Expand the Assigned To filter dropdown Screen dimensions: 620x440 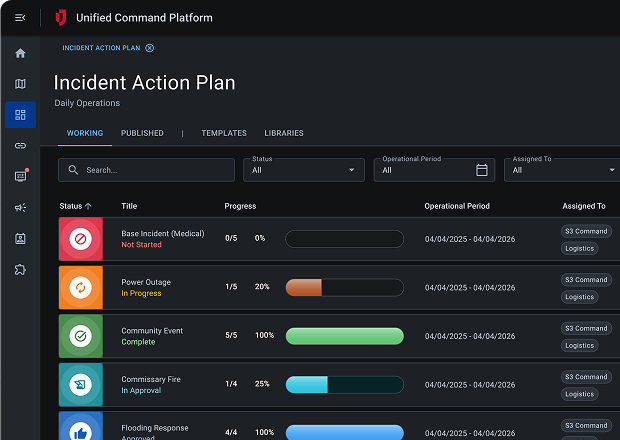coord(565,170)
